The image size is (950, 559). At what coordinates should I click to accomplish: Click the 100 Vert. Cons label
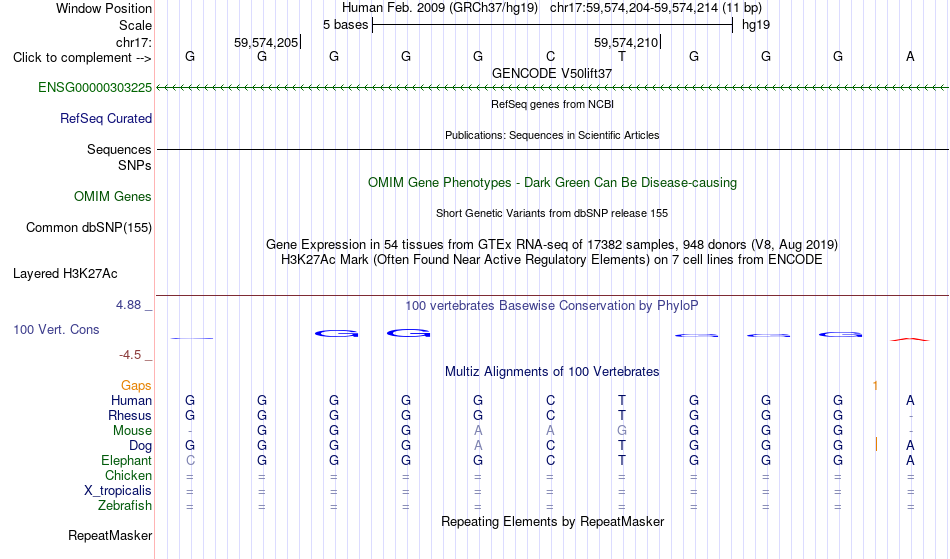tap(56, 329)
